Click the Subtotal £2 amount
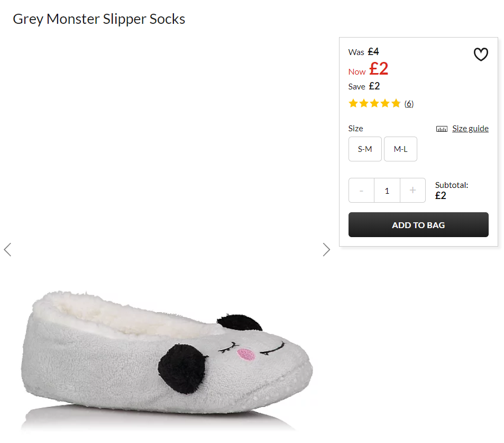The height and width of the screenshot is (443, 504). [x=441, y=196]
